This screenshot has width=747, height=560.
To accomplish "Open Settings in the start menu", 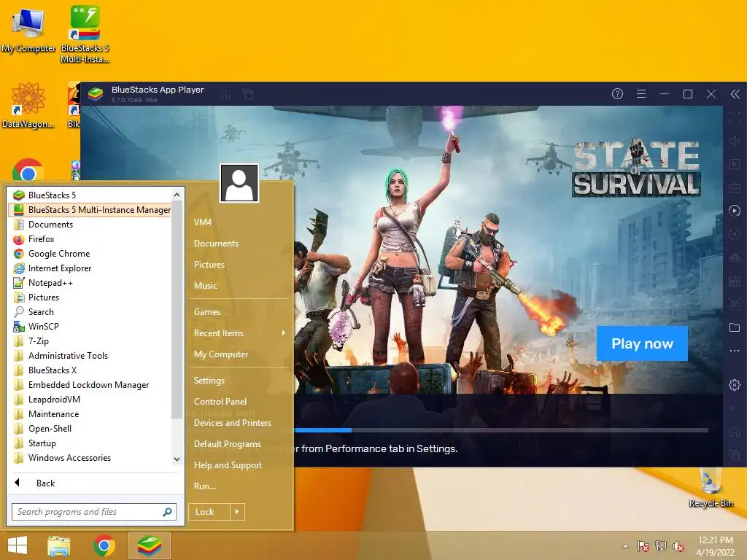I will click(x=239, y=381).
